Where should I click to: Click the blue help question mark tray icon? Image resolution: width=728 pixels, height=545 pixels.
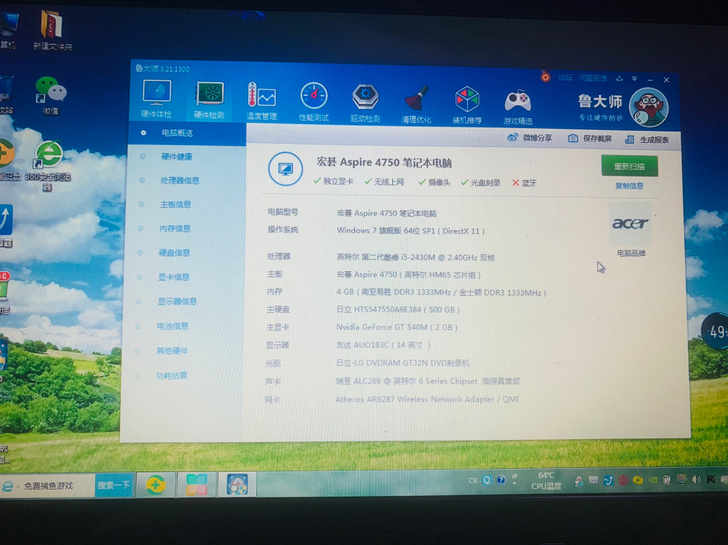[501, 480]
